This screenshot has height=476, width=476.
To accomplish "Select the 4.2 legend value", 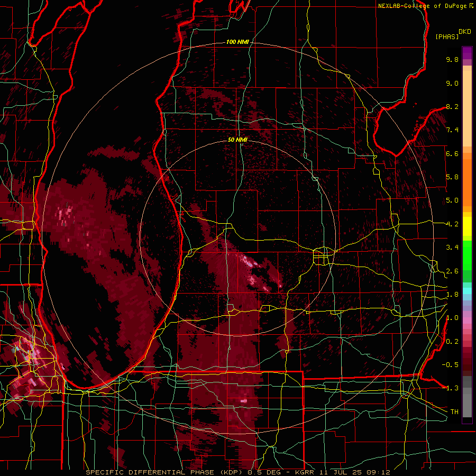I will coord(452,224).
